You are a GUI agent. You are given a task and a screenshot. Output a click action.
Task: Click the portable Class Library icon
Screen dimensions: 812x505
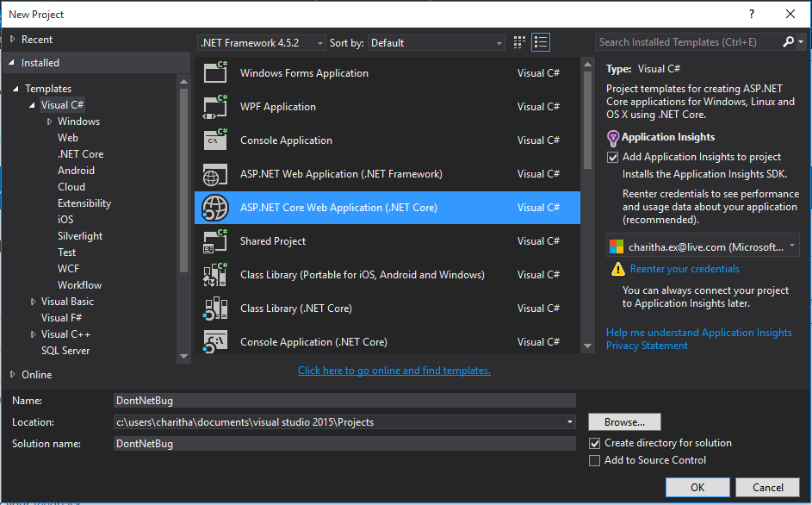coord(214,275)
